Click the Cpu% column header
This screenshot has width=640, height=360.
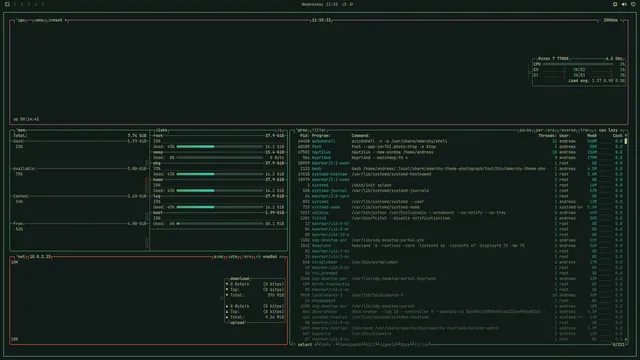pos(618,136)
